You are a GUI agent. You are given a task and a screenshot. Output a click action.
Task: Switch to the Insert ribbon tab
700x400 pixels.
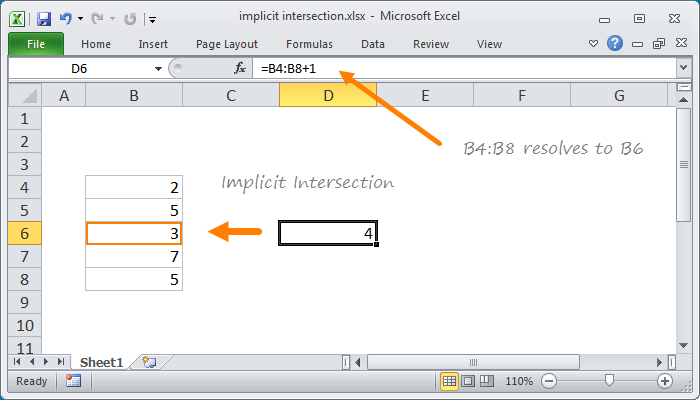click(x=153, y=44)
